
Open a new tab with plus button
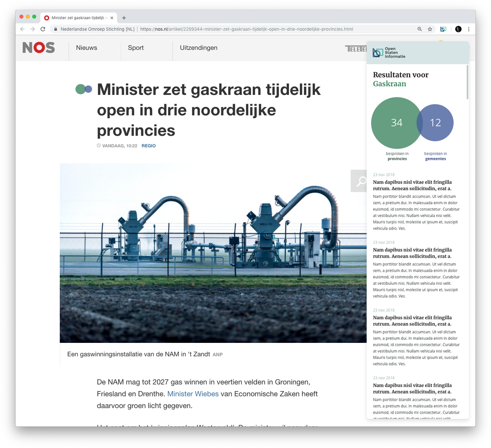click(124, 18)
